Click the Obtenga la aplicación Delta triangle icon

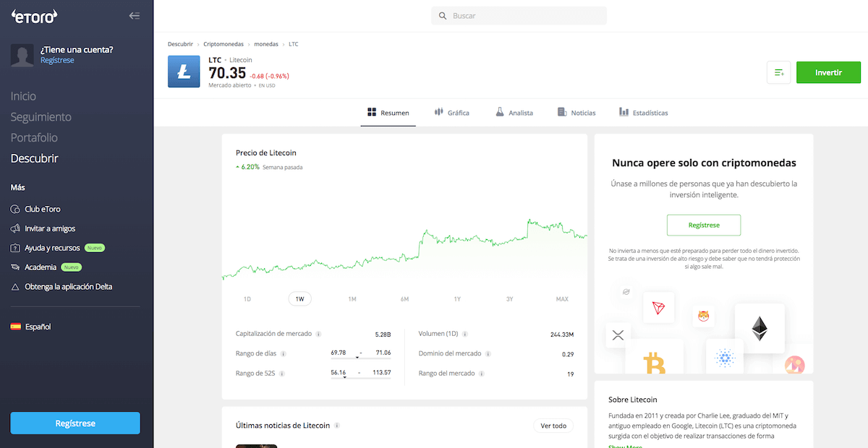16,286
